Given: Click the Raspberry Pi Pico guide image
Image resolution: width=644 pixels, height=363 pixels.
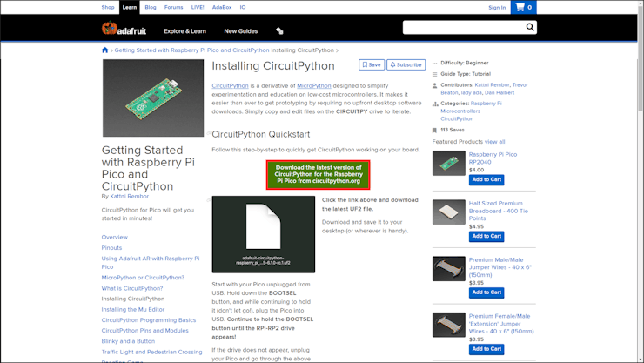Looking at the screenshot, I should click(x=153, y=97).
